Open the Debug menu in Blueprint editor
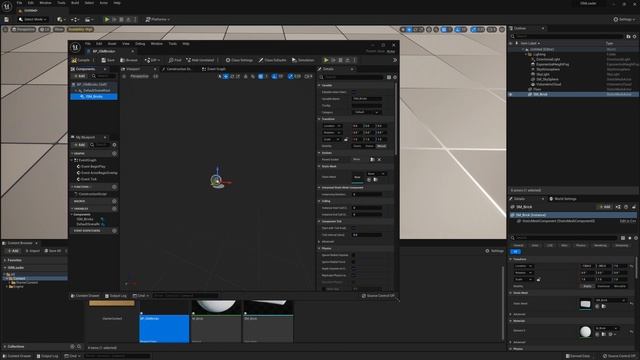This screenshot has height=360, width=640. 140,44
